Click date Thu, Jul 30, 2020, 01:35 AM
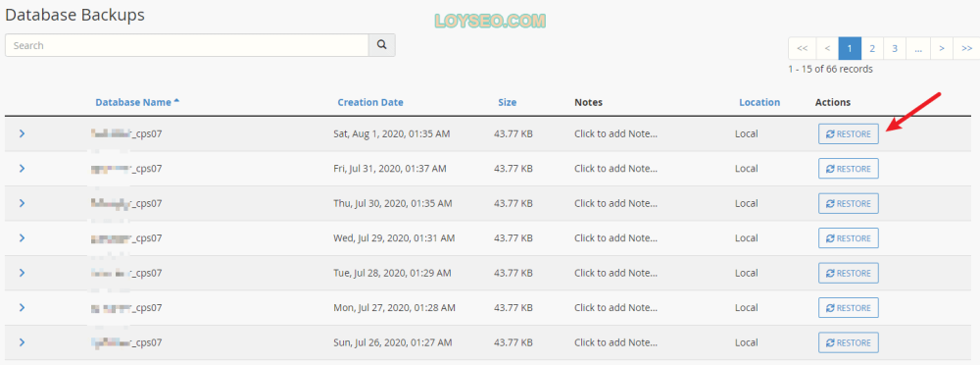This screenshot has height=365, width=980. click(393, 203)
